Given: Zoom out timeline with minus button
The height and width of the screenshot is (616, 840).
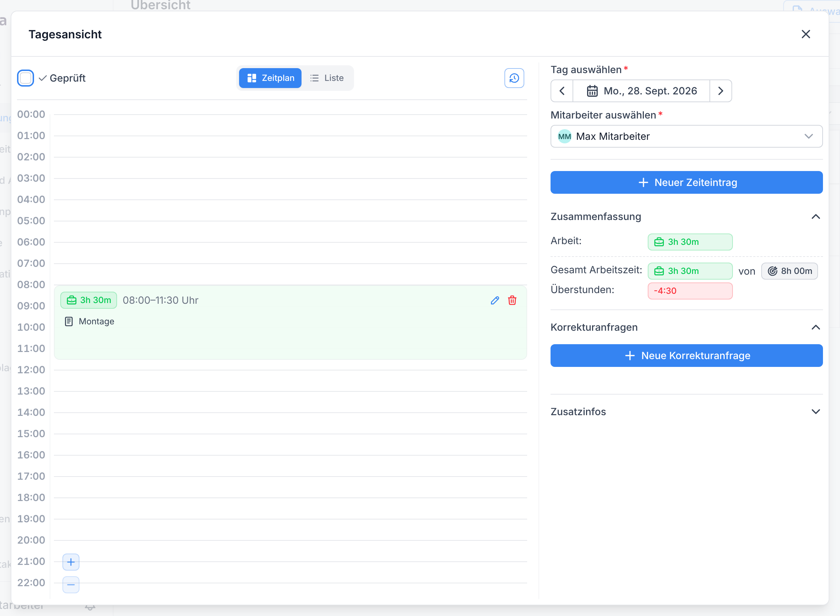Looking at the screenshot, I should pyautogui.click(x=71, y=585).
